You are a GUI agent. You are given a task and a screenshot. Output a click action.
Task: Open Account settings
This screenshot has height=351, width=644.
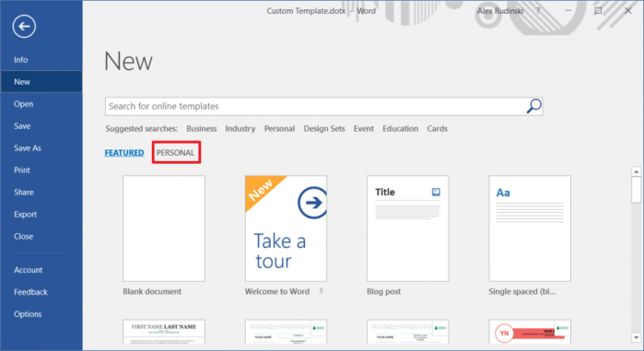point(41,270)
